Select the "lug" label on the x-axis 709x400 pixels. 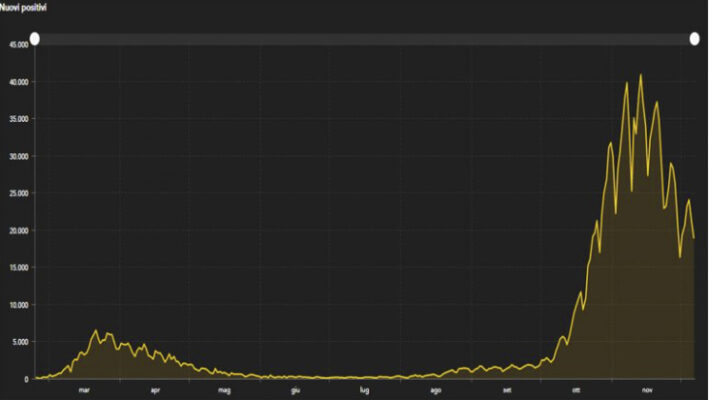coord(365,390)
